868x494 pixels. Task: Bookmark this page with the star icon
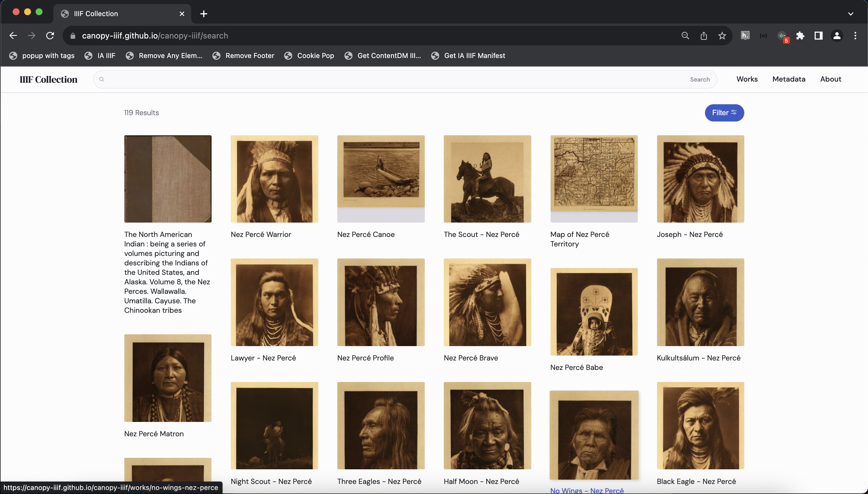[x=722, y=36]
